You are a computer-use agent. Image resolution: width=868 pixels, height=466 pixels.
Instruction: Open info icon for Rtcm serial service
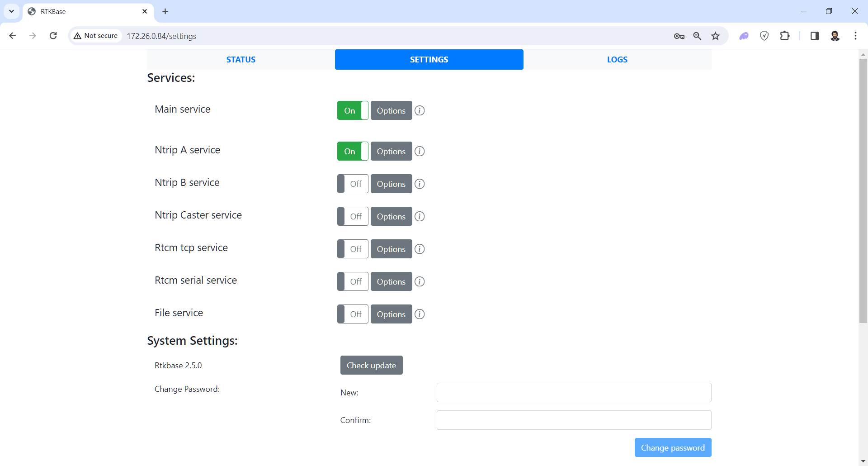coord(420,281)
